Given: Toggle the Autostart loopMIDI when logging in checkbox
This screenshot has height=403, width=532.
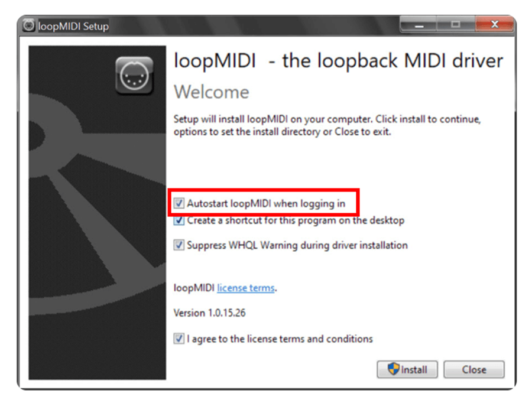Looking at the screenshot, I should coord(179,203).
